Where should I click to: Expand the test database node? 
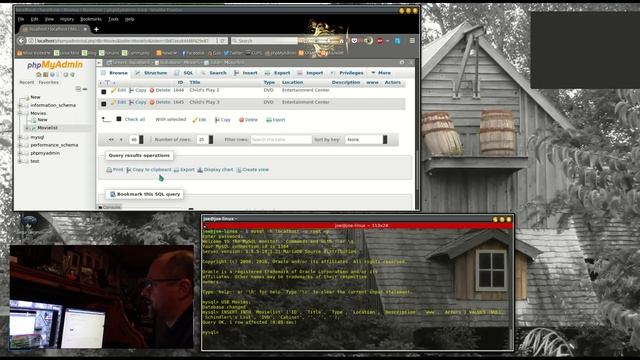point(20,161)
